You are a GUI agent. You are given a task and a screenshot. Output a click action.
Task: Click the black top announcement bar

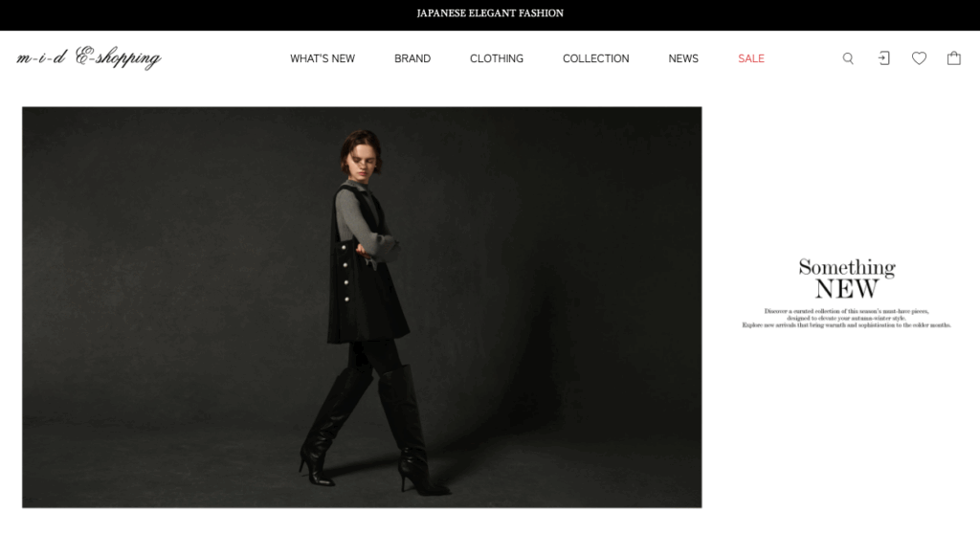pos(490,15)
